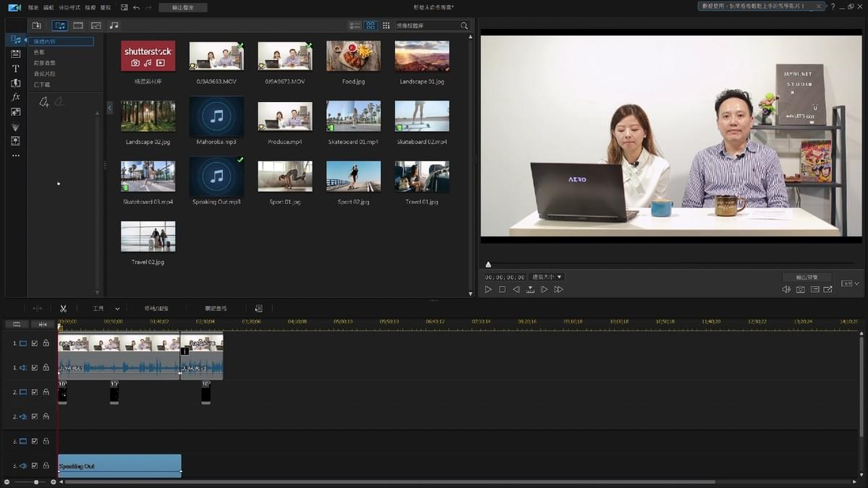868x488 pixels.
Task: Play the preview video
Action: point(488,289)
